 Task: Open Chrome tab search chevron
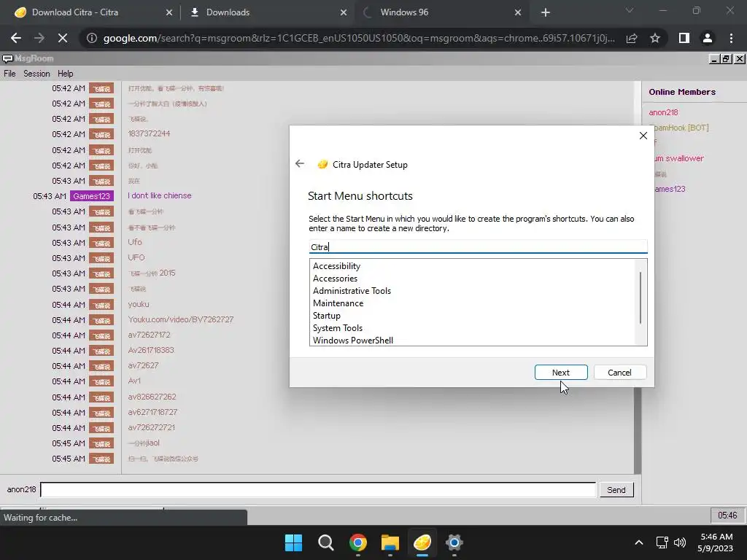(x=630, y=10)
